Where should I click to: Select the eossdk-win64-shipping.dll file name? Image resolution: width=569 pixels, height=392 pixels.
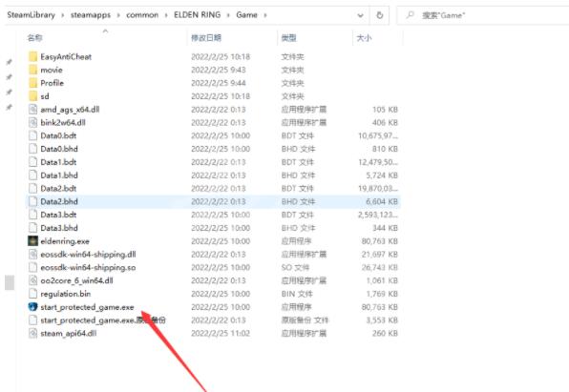tap(88, 255)
